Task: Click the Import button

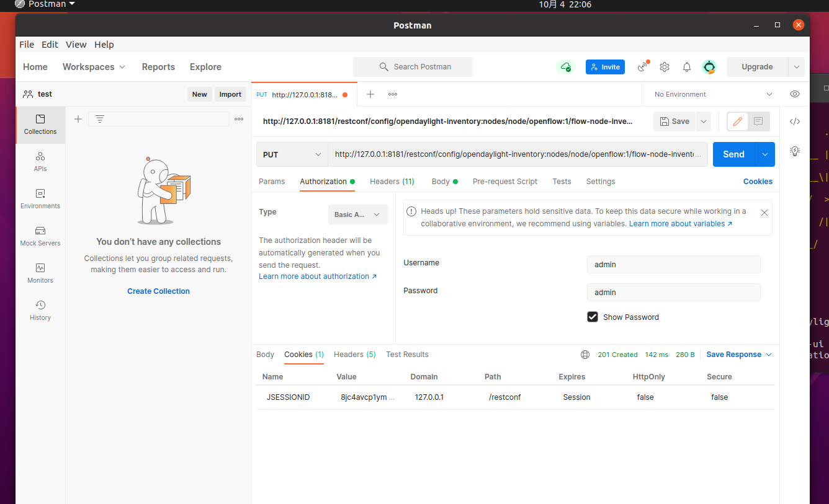Action: tap(230, 94)
